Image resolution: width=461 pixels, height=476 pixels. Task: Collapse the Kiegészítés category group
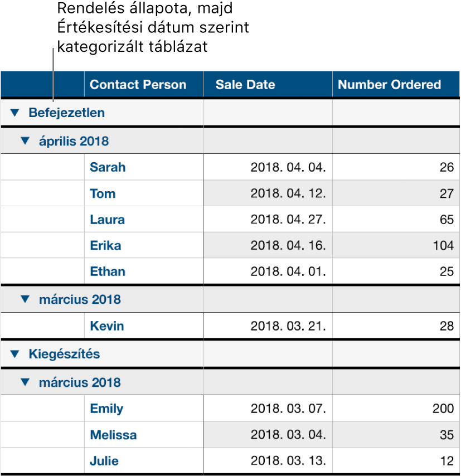pos(13,354)
